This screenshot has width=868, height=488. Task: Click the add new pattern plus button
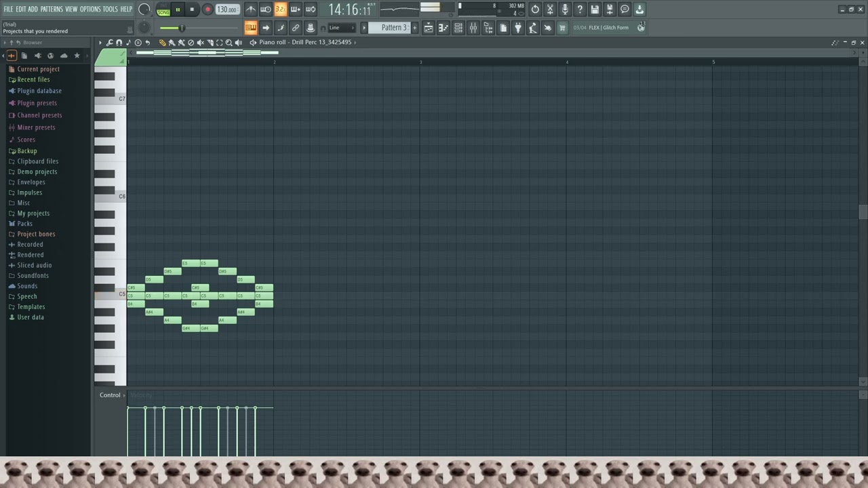point(415,28)
